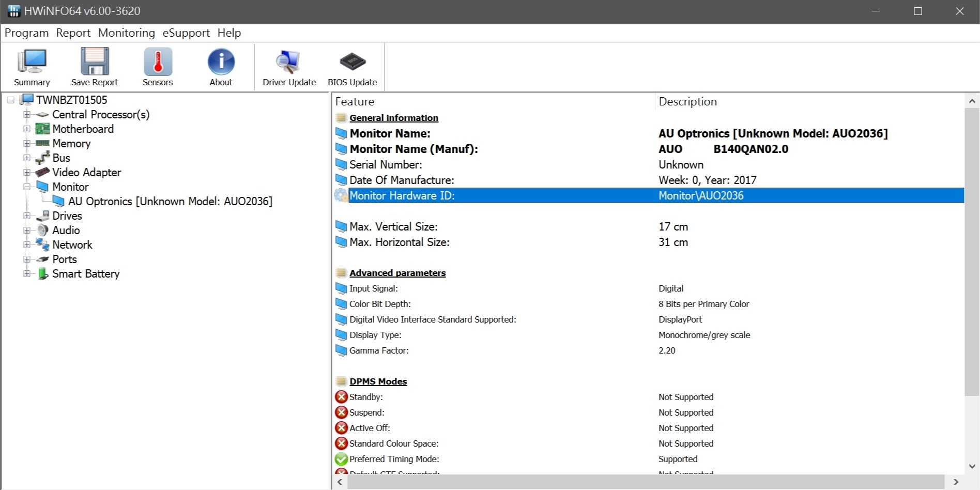
Task: Open the Report menu
Action: click(x=73, y=33)
